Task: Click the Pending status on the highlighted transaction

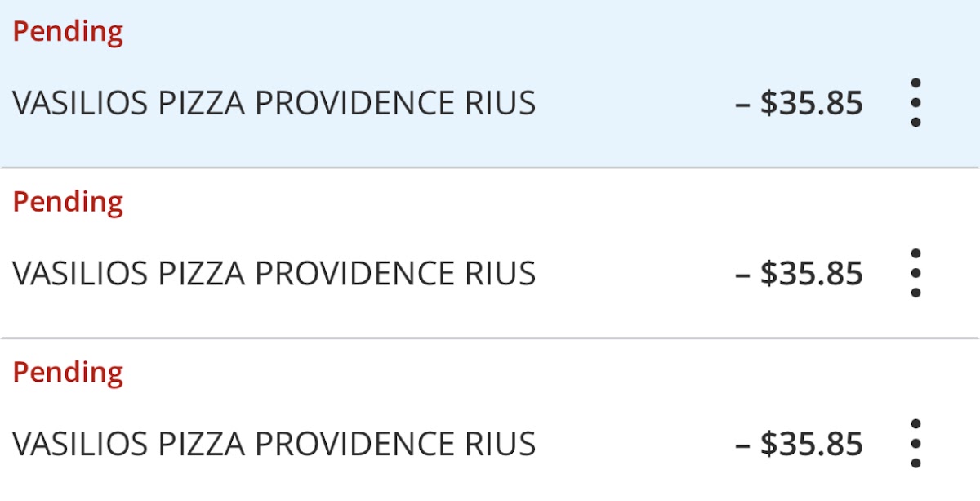Action: click(x=68, y=32)
